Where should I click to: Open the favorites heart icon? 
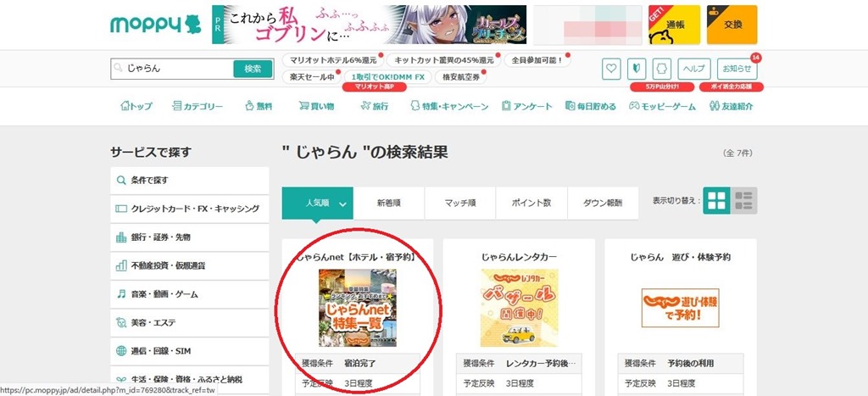point(611,69)
